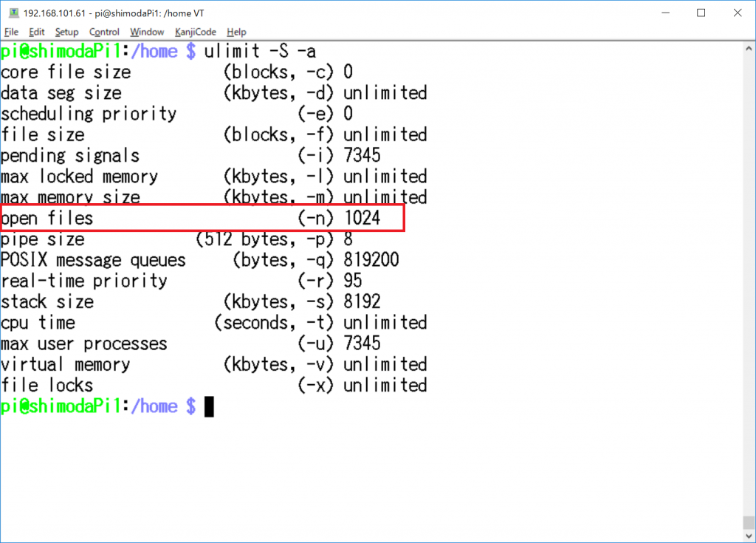Click the vertical scrollbar thumb

coord(749,522)
